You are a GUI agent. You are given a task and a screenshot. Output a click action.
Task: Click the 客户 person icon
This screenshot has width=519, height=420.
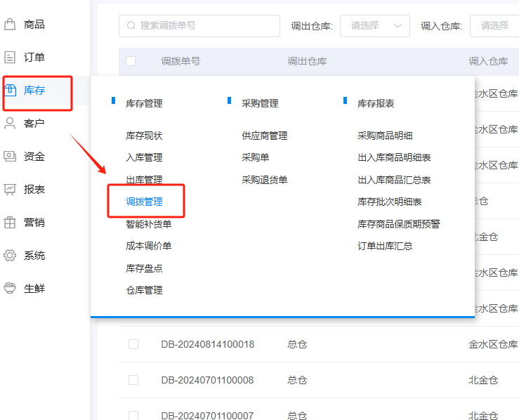[10, 124]
